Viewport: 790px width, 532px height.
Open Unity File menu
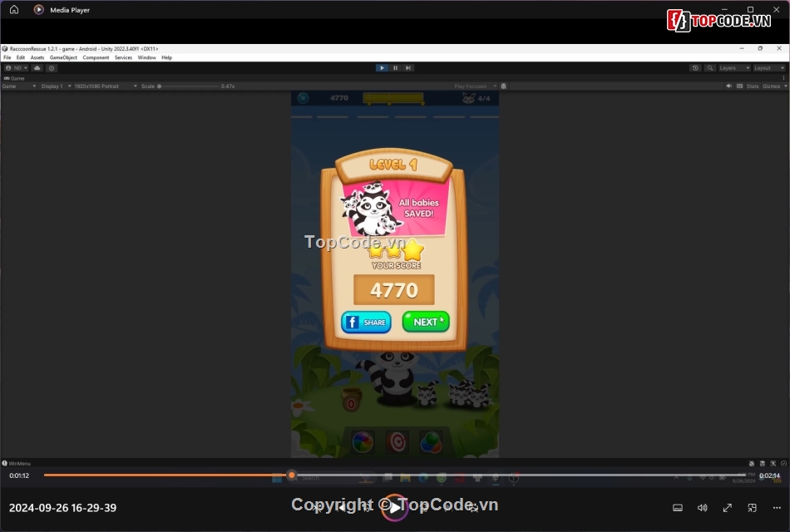point(7,57)
